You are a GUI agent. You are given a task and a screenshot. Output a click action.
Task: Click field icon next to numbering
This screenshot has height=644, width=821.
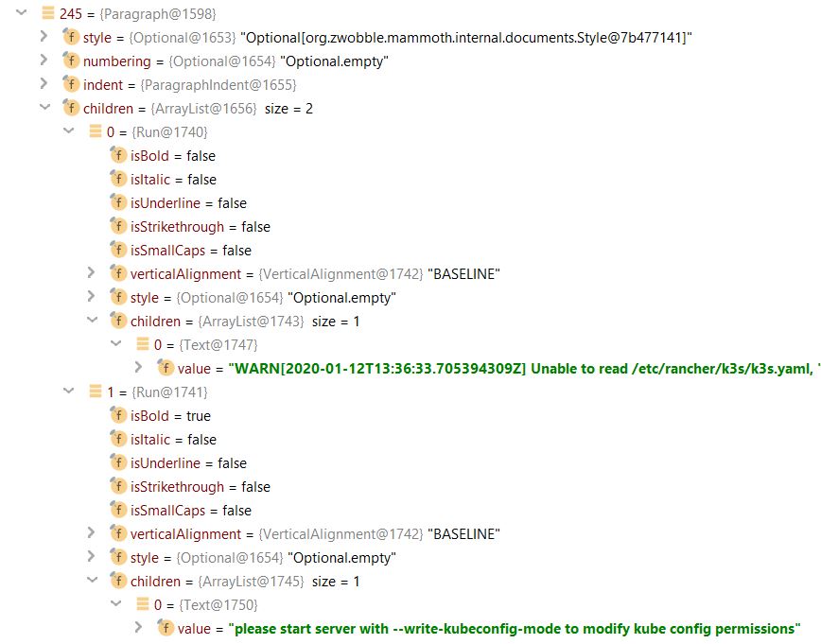coord(71,61)
